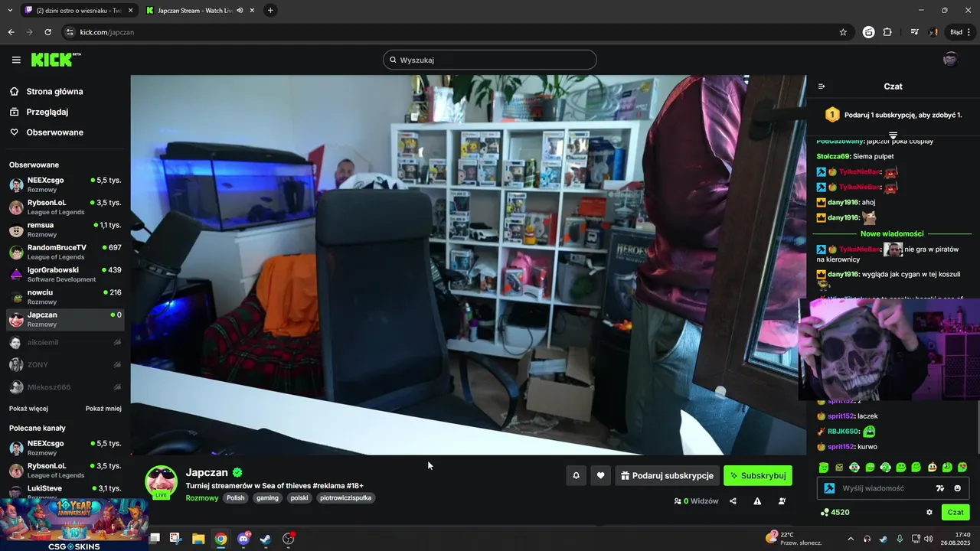Click the gift leaderboard badge numbered 1

(x=832, y=115)
